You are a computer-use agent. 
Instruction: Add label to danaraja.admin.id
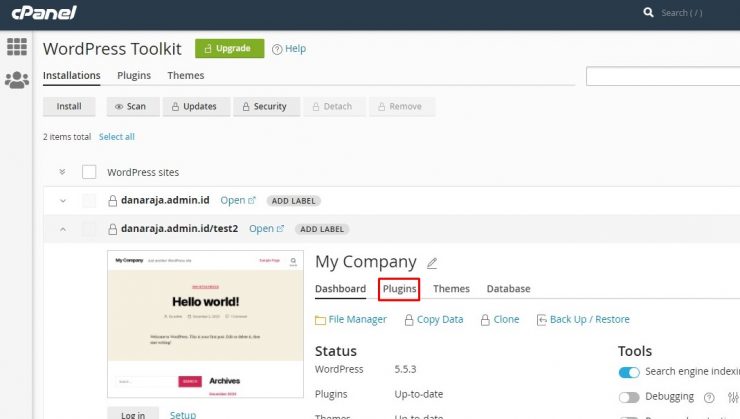click(294, 201)
